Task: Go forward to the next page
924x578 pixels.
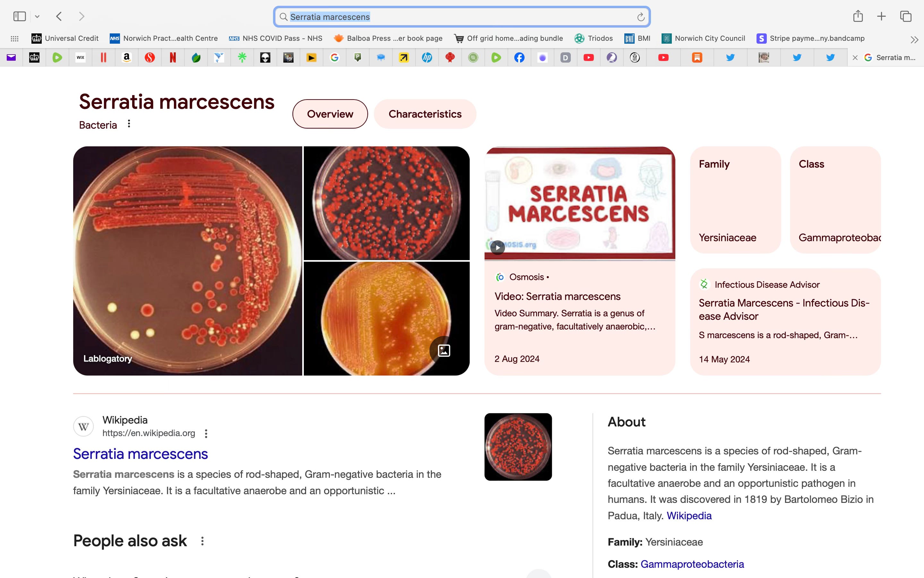Action: point(81,16)
